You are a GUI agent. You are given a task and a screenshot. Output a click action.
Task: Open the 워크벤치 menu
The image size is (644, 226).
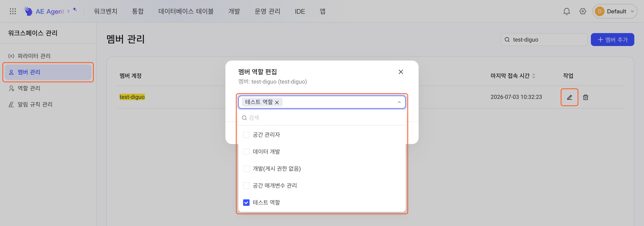tap(105, 11)
